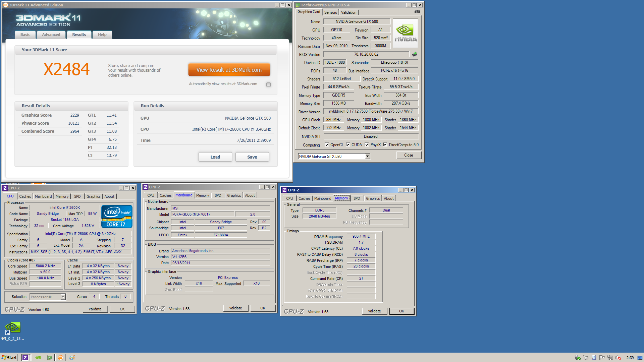Open the Validation tab in GPU-Z
Screen dimensions: 644x362
[348, 12]
